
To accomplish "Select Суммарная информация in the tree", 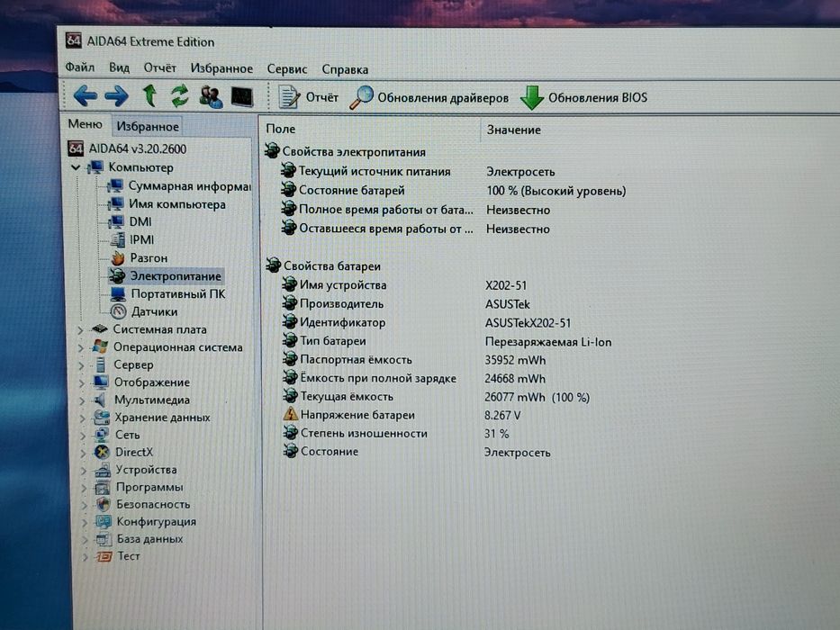I will (x=189, y=186).
